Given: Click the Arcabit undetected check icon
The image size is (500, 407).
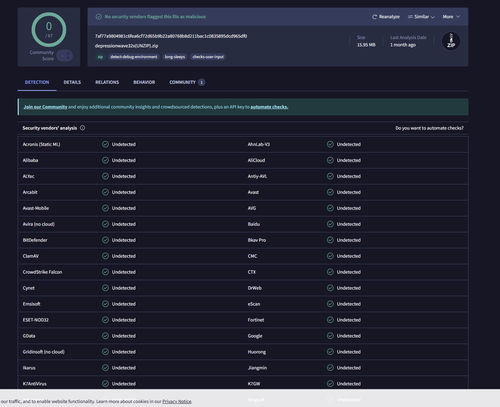Looking at the screenshot, I should coord(105,192).
